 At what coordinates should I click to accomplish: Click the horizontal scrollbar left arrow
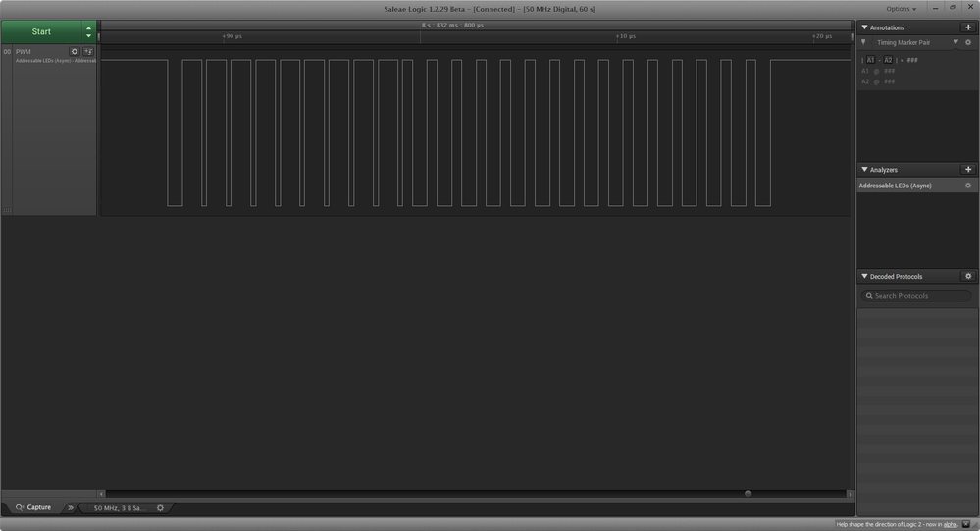tap(101, 494)
